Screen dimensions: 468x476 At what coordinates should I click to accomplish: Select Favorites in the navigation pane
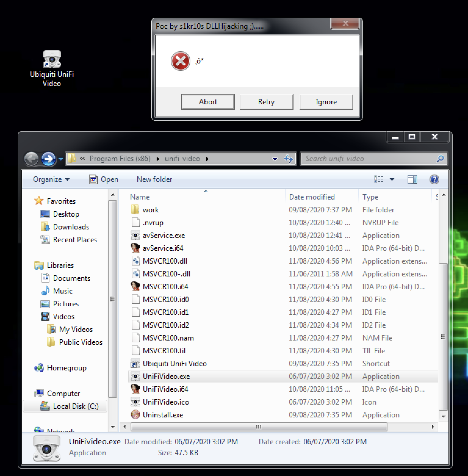[x=55, y=201]
